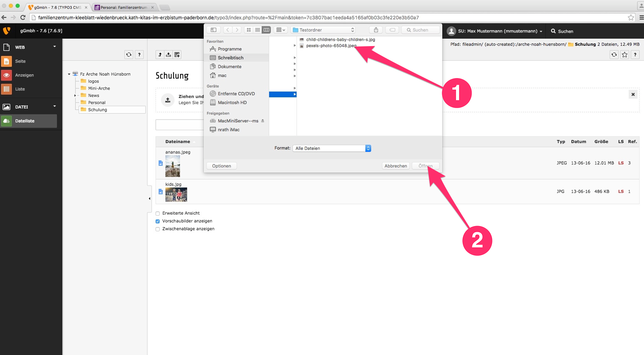Image resolution: width=644 pixels, height=355 pixels.
Task: Open the Testordner path dropdown
Action: 324,30
